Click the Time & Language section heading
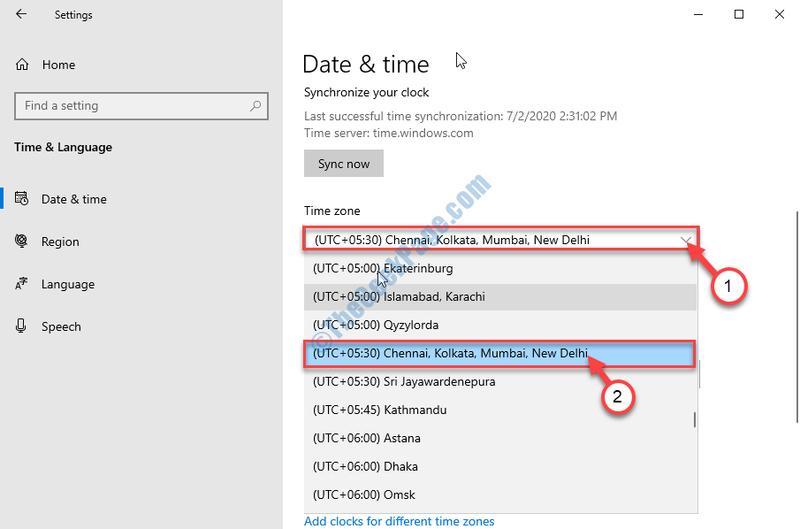 (x=63, y=147)
